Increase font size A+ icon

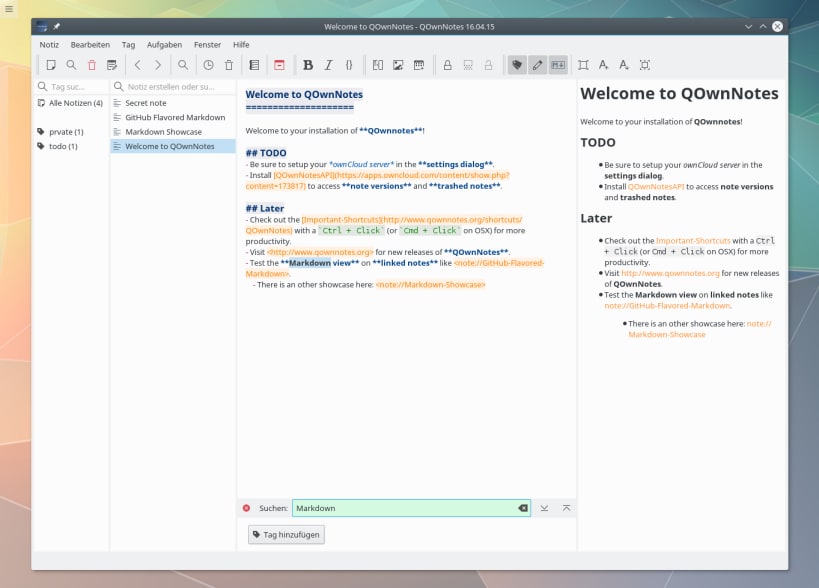coord(604,65)
